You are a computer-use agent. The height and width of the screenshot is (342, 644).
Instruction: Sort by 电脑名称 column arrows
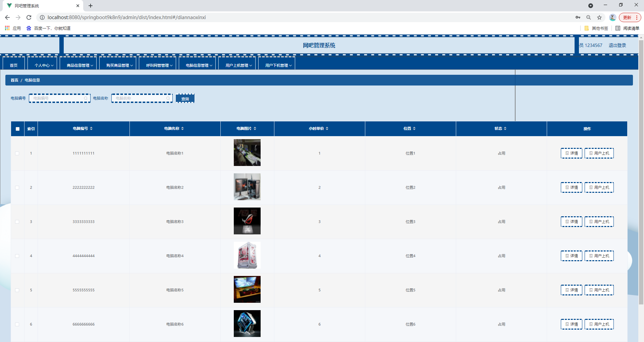tap(182, 128)
